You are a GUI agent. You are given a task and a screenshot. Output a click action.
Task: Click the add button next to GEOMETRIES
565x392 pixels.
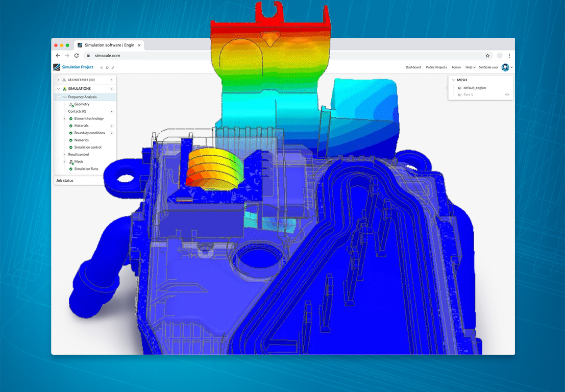111,80
